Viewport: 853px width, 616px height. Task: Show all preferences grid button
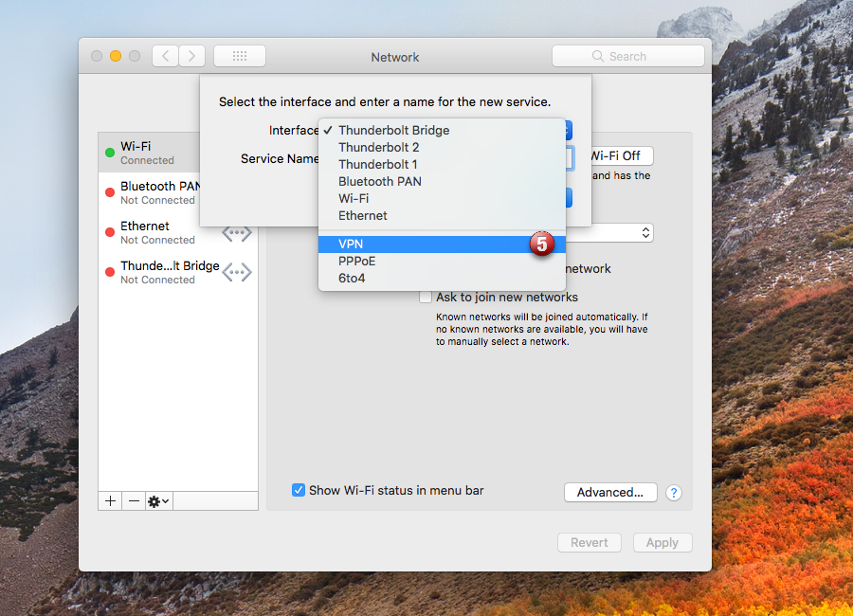[240, 56]
